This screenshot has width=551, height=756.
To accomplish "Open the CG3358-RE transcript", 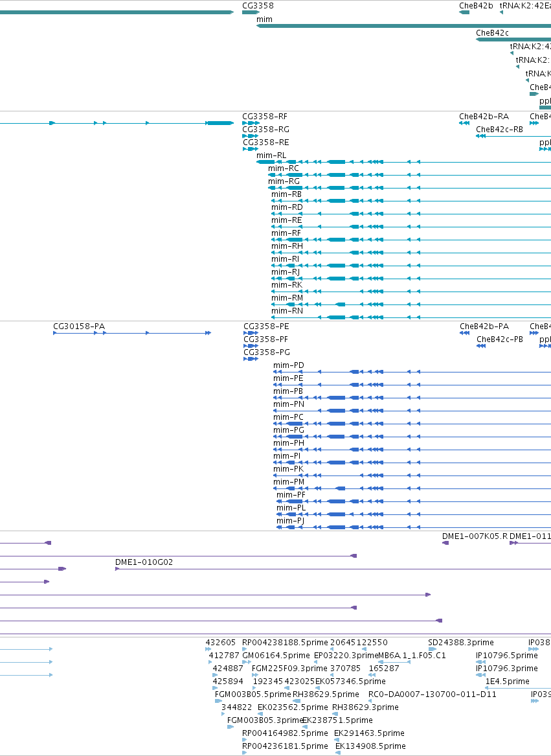I will (x=265, y=143).
